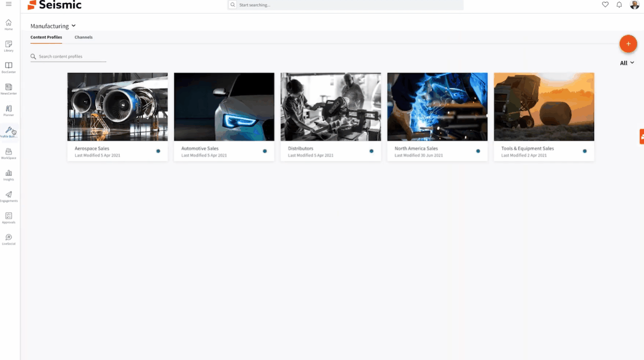Click the Distributors status dot
This screenshot has height=360, width=644.
[371, 151]
